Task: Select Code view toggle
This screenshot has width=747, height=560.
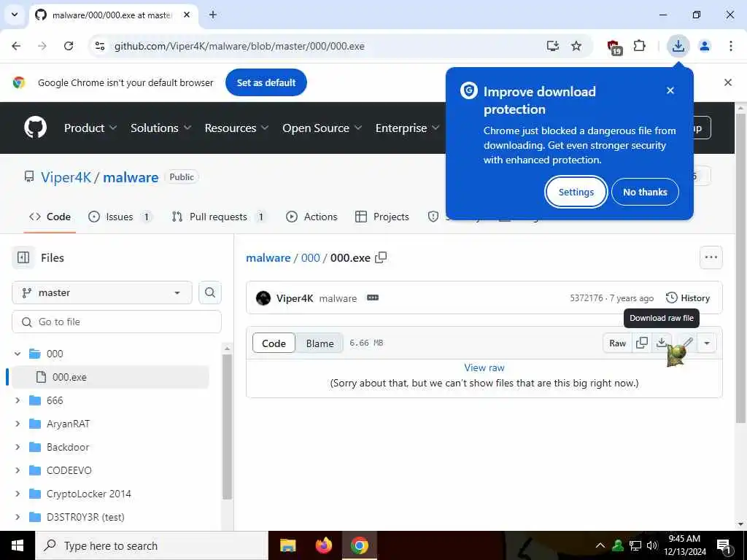Action: point(274,343)
